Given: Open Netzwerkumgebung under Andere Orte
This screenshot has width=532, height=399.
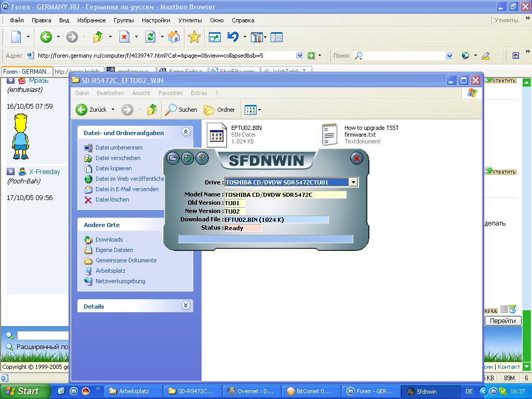Looking at the screenshot, I should pyautogui.click(x=120, y=281).
